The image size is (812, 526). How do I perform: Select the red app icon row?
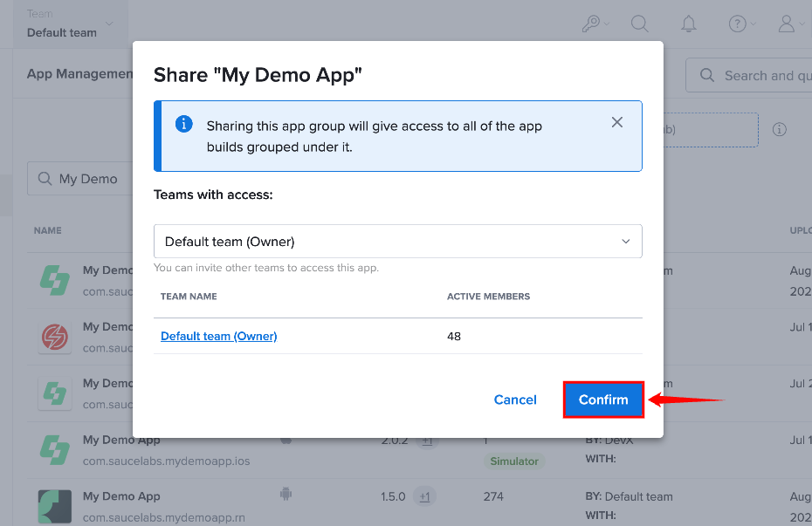pos(55,338)
